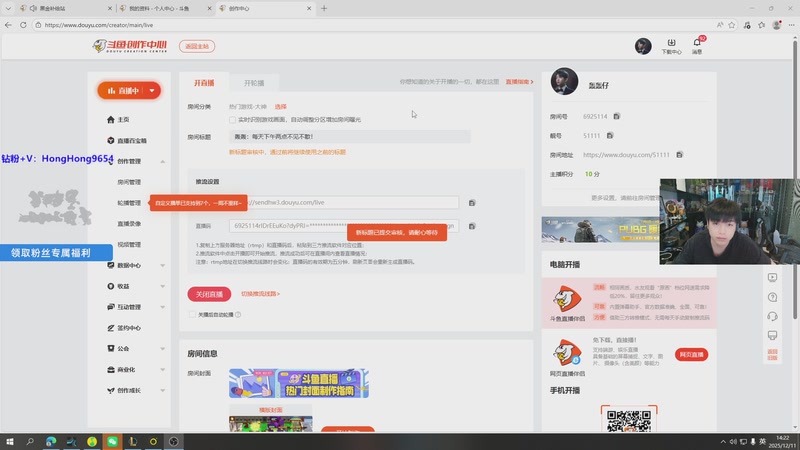800x450 pixels.
Task: Select 主页 in the left sidebar
Action: pyautogui.click(x=123, y=119)
